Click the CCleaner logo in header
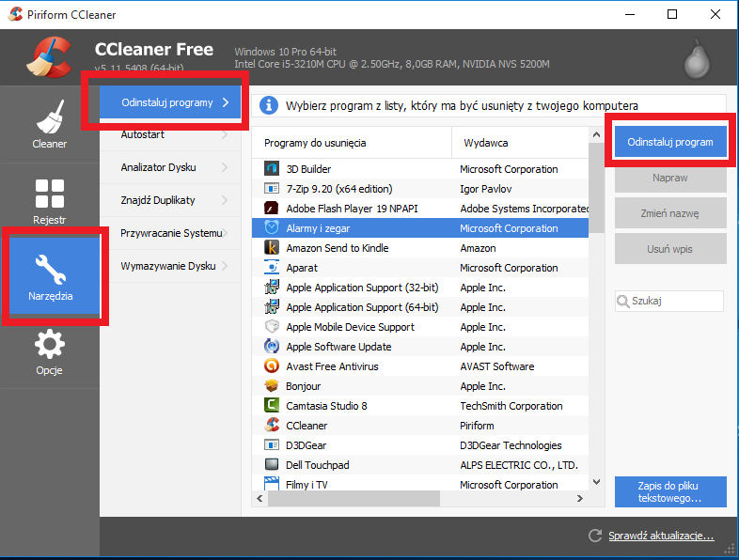The width and height of the screenshot is (739, 560). click(x=50, y=57)
